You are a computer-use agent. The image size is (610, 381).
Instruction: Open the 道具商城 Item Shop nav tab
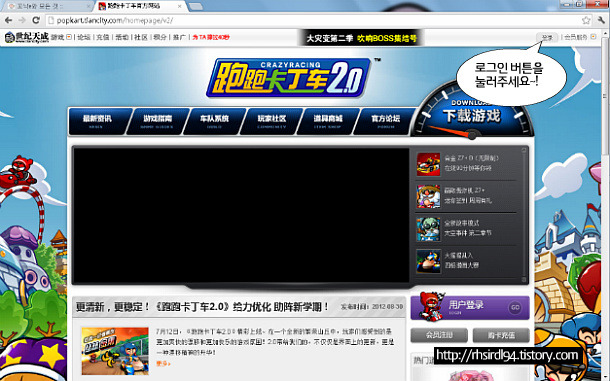328,121
